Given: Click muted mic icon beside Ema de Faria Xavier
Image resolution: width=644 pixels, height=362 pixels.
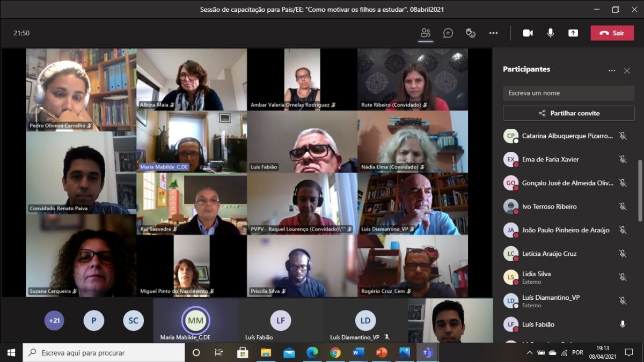Looking at the screenshot, I should click(623, 159).
